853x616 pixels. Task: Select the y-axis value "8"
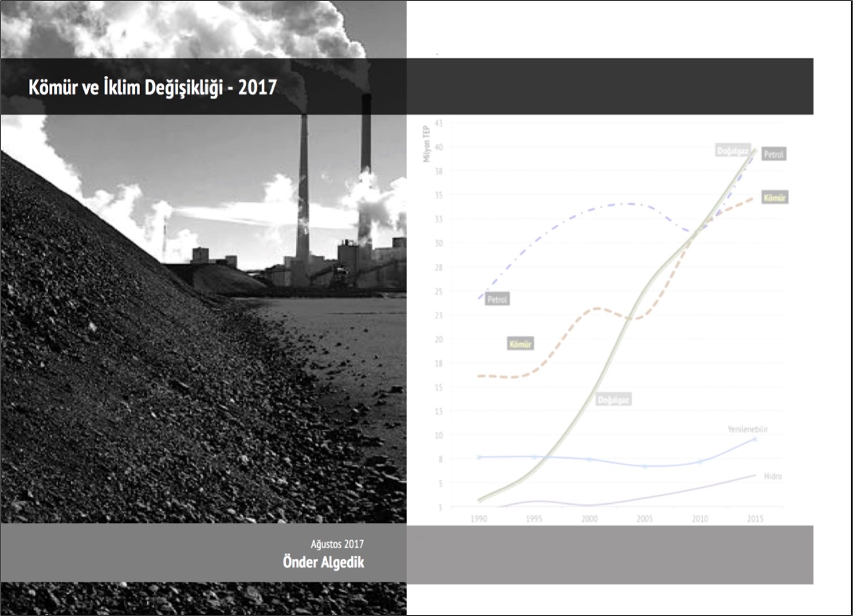pos(440,459)
